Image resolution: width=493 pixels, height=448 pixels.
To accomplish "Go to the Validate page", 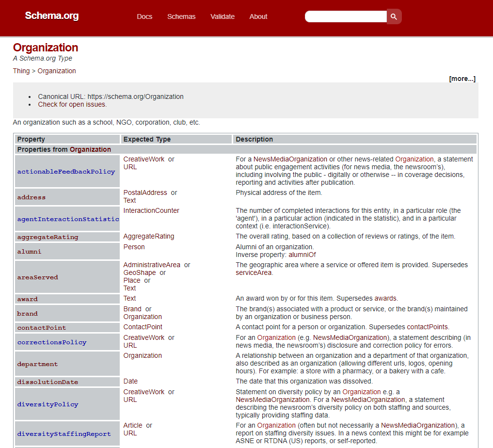I will 223,16.
